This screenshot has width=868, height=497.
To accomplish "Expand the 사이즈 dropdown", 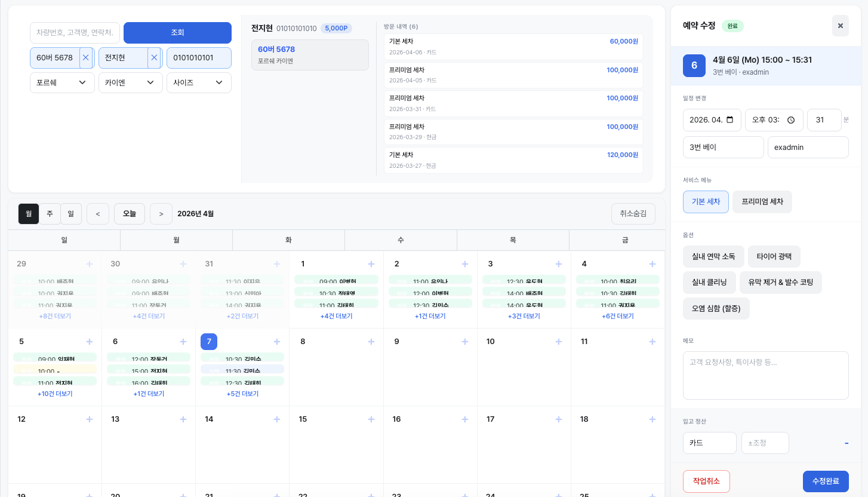I will pos(199,82).
